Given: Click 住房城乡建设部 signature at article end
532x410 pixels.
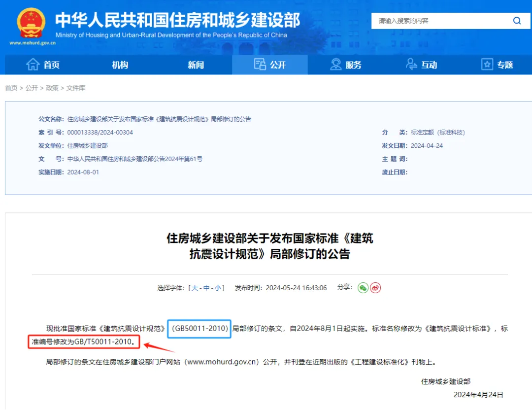Looking at the screenshot, I should pos(445,381).
